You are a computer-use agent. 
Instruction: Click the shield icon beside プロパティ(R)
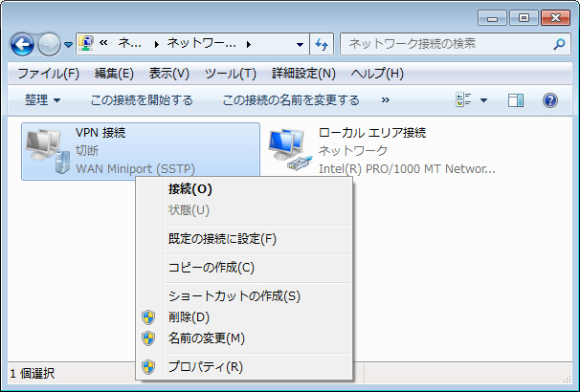148,367
